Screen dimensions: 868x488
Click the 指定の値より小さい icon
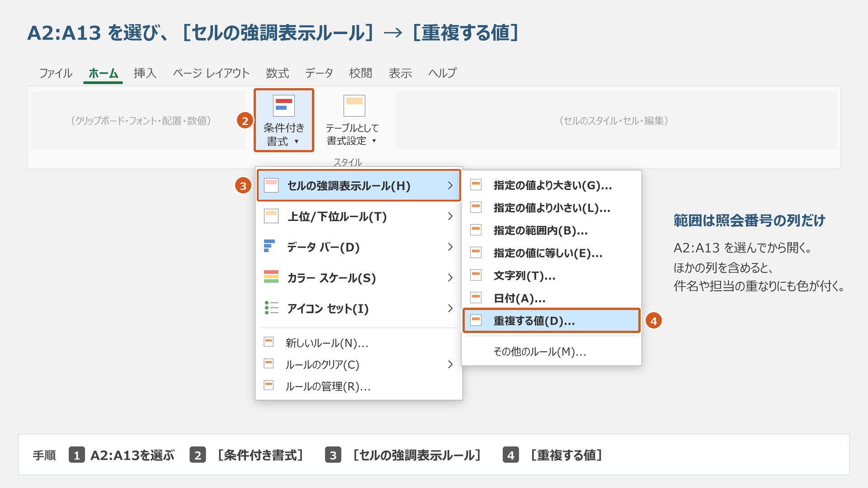click(x=476, y=207)
